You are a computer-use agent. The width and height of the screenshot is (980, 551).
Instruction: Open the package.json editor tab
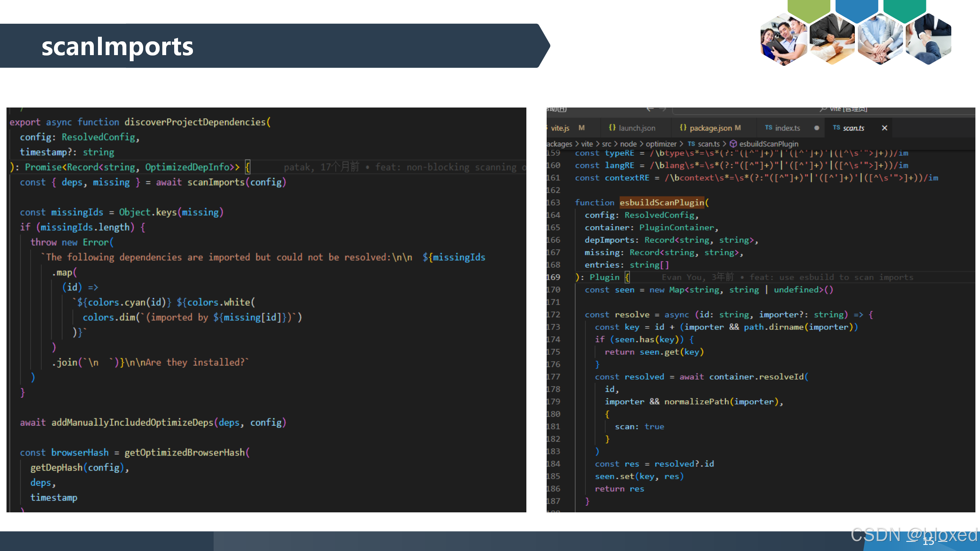pos(710,128)
